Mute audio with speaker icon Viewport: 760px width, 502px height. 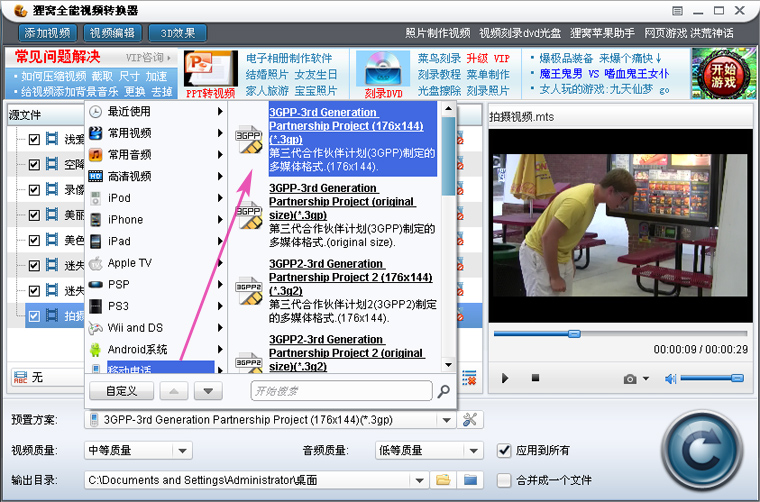(x=670, y=378)
